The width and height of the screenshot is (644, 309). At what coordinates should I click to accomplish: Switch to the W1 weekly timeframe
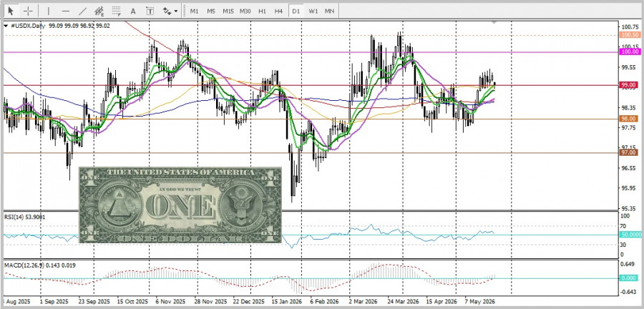[x=313, y=11]
